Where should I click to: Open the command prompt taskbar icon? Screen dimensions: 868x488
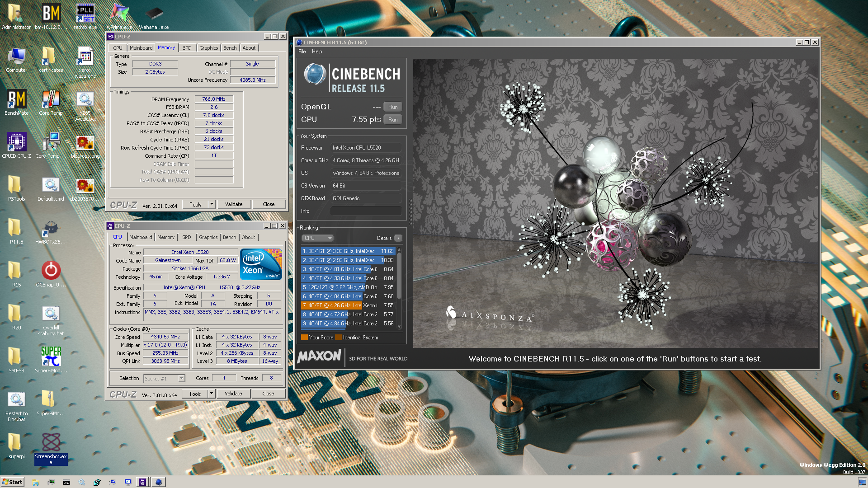click(x=66, y=482)
